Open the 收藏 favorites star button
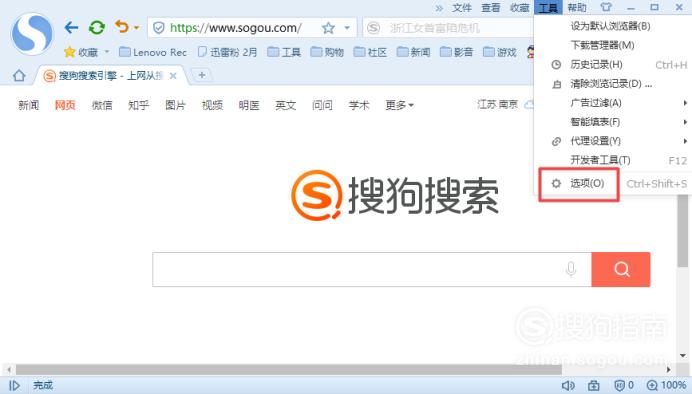Viewport: 692px width, 394px height. (x=81, y=53)
